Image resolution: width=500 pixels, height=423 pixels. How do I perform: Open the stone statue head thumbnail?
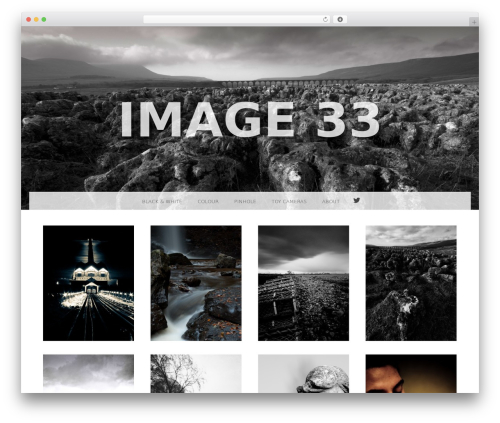point(303,373)
